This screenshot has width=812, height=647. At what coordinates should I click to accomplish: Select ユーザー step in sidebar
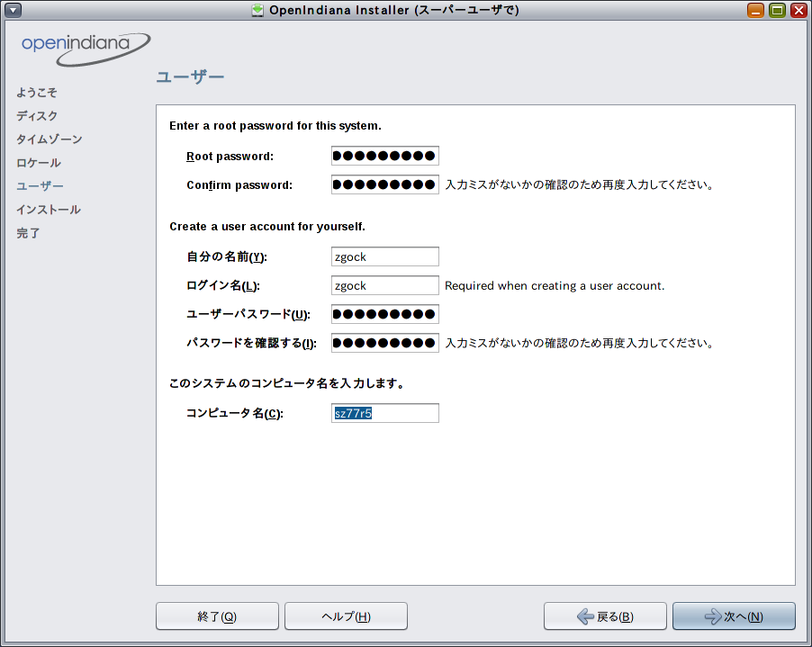pos(40,186)
